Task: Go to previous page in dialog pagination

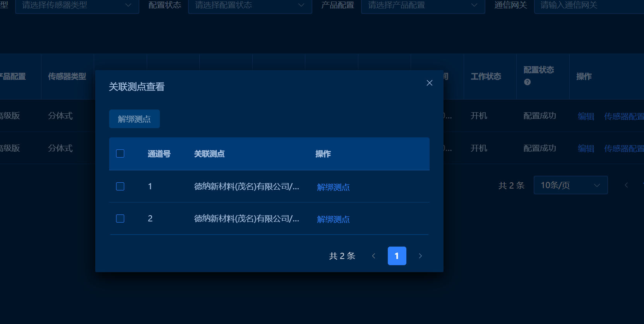Action: click(373, 256)
